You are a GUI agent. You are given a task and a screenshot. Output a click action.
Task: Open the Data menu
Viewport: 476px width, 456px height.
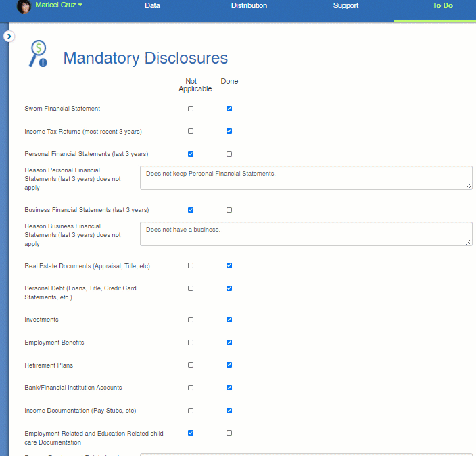click(152, 5)
